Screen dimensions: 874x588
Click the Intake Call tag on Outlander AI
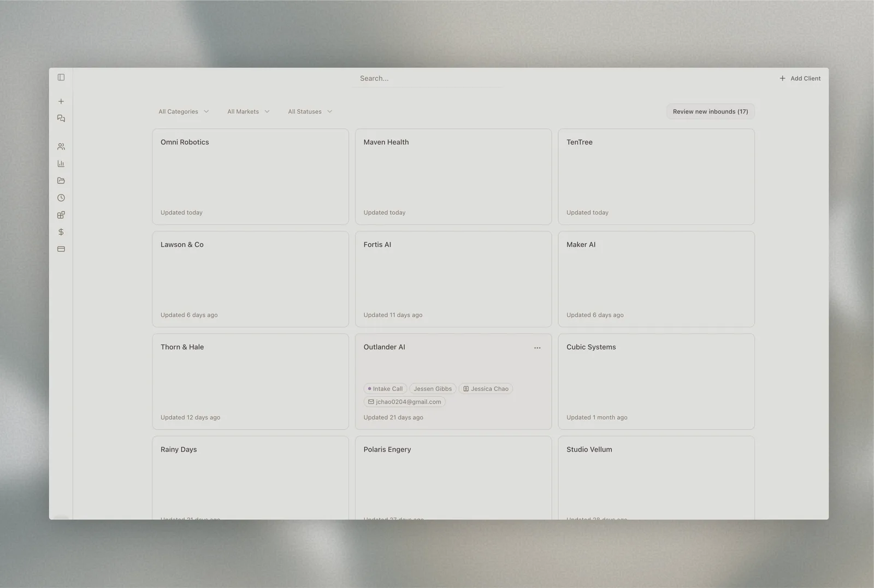click(x=385, y=389)
